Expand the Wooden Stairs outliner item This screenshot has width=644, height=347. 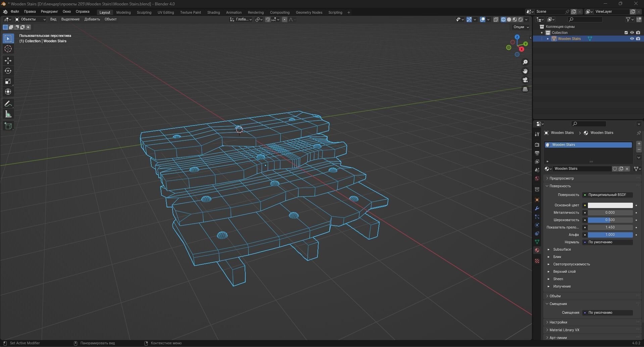(x=548, y=39)
